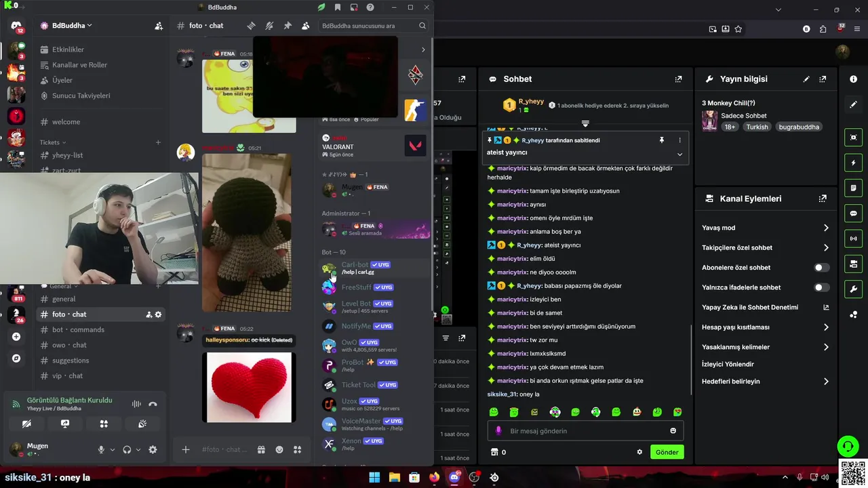Open notification settings in channel header
868x488 pixels.
(x=269, y=26)
